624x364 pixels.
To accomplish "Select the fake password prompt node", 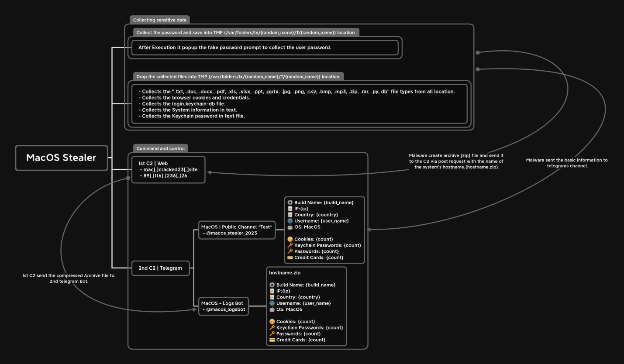I will [x=265, y=48].
